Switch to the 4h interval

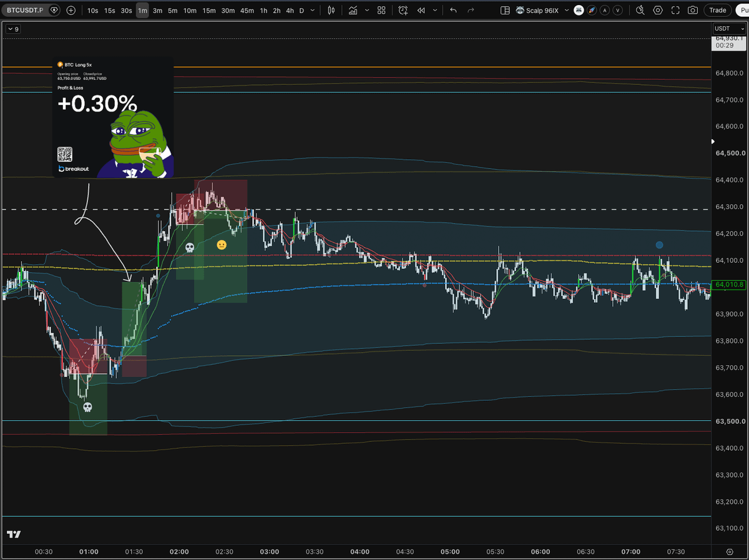pyautogui.click(x=290, y=10)
